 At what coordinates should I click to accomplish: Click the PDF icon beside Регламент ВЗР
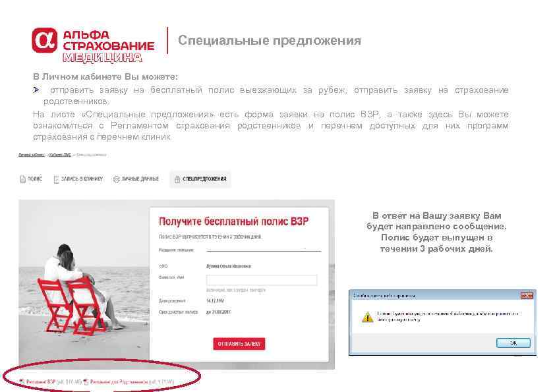(x=22, y=381)
